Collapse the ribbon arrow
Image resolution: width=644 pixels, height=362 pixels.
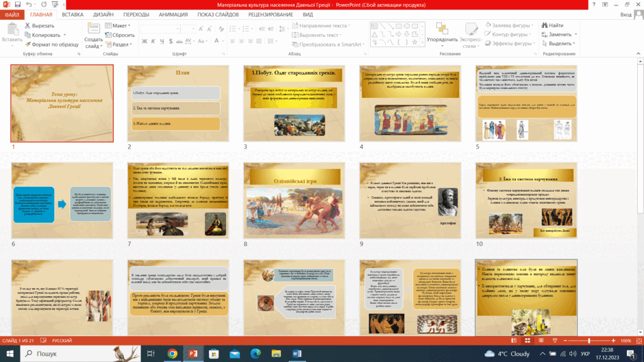[639, 53]
